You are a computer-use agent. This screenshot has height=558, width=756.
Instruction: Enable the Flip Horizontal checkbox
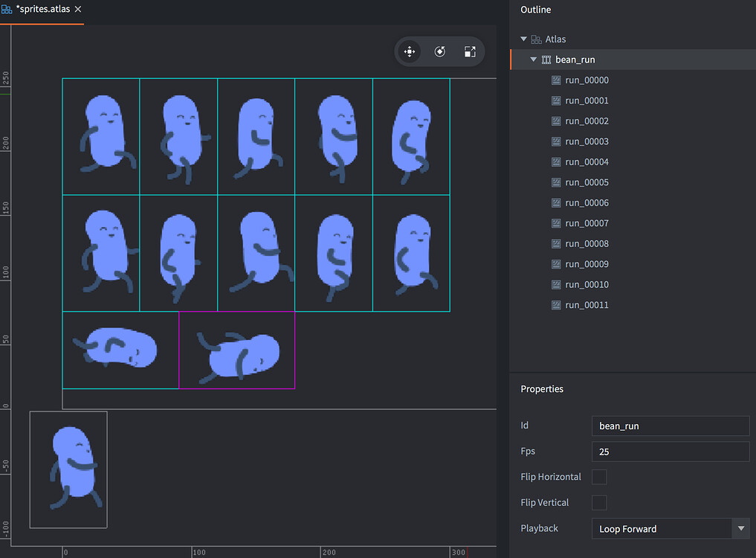coord(598,477)
